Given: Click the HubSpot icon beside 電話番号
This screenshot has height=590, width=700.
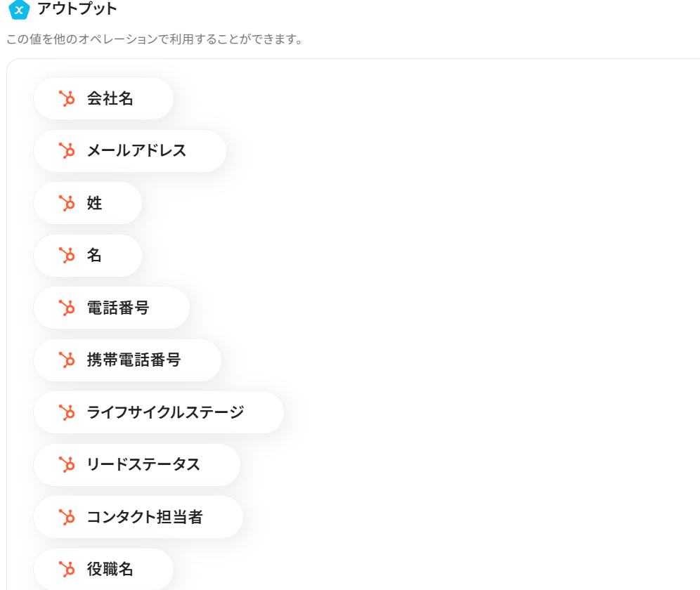Looking at the screenshot, I should 67,308.
